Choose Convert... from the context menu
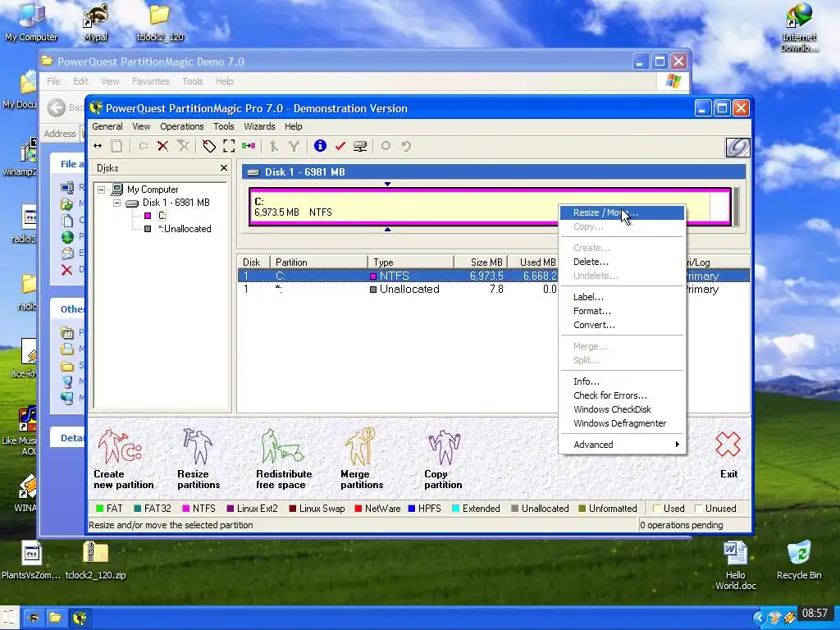 coord(622,325)
